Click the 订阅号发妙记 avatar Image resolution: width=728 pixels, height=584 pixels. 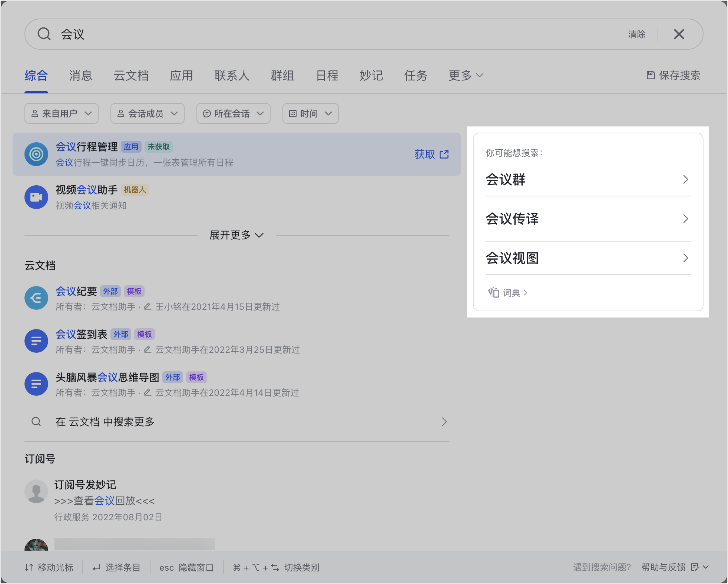pos(36,491)
